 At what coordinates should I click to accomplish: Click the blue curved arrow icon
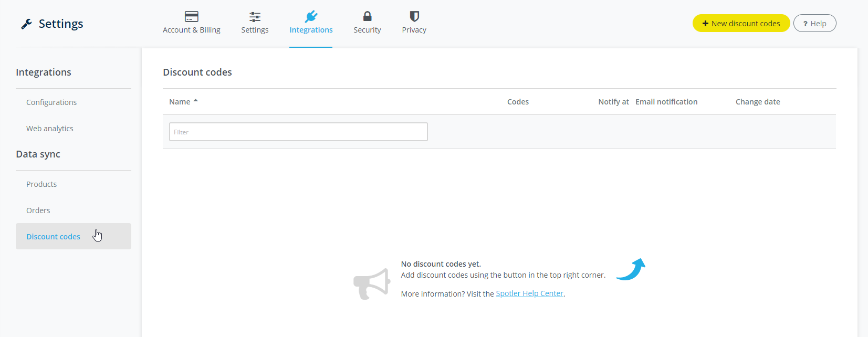point(631,269)
